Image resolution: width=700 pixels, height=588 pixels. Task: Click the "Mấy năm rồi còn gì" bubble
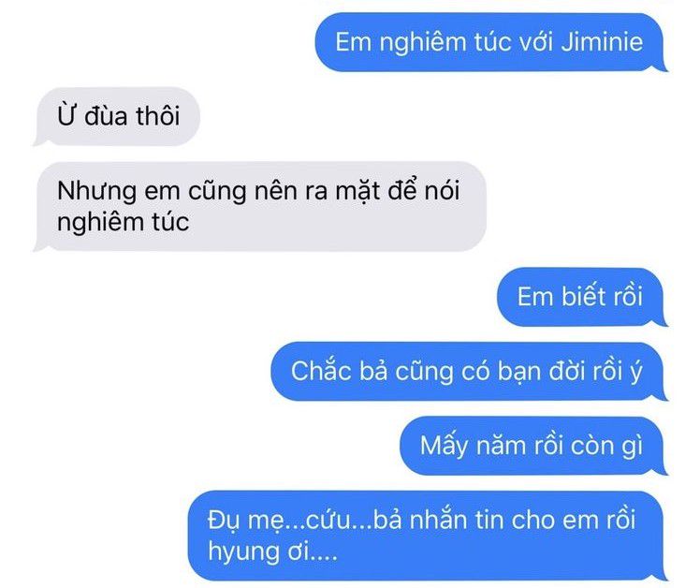[x=533, y=446]
